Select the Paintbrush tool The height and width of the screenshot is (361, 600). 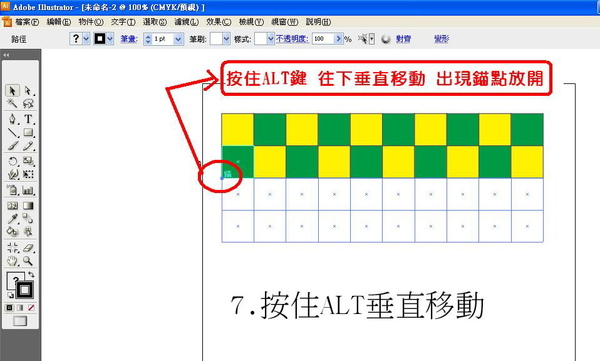(12, 146)
